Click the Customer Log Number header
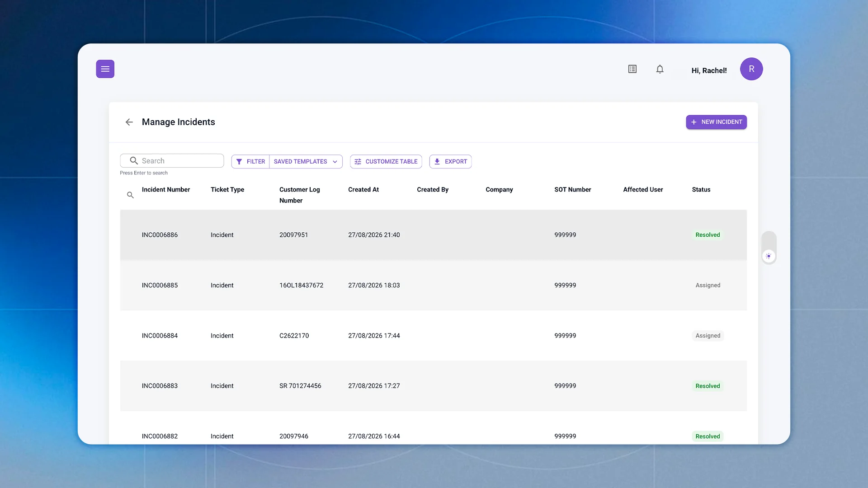This screenshot has width=868, height=488. tap(300, 195)
